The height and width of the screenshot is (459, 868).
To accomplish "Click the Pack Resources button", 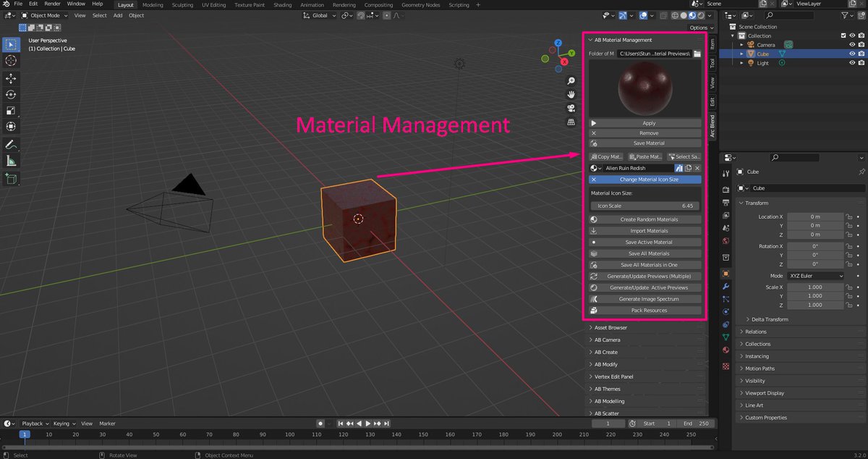I will 644,311.
